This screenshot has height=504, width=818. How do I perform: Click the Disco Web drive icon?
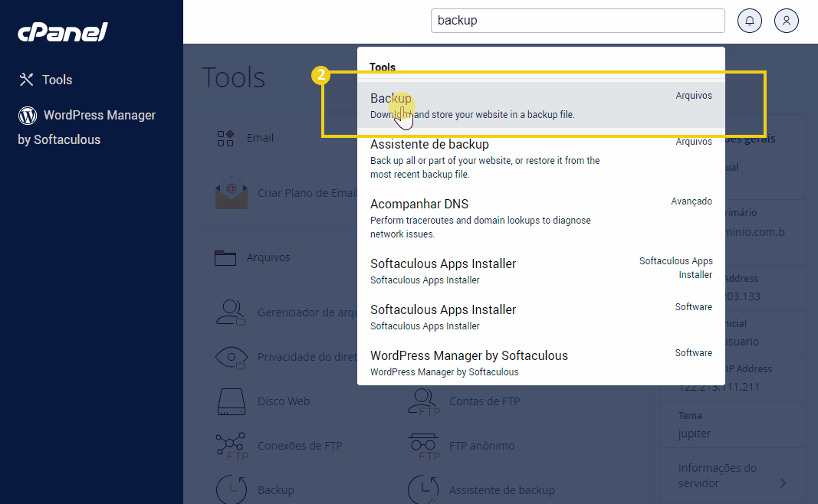point(231,401)
